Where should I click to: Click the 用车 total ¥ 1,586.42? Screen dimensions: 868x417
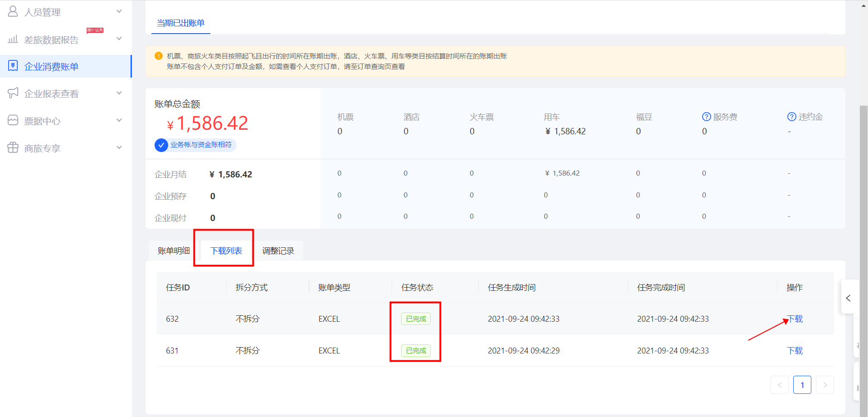click(x=565, y=131)
